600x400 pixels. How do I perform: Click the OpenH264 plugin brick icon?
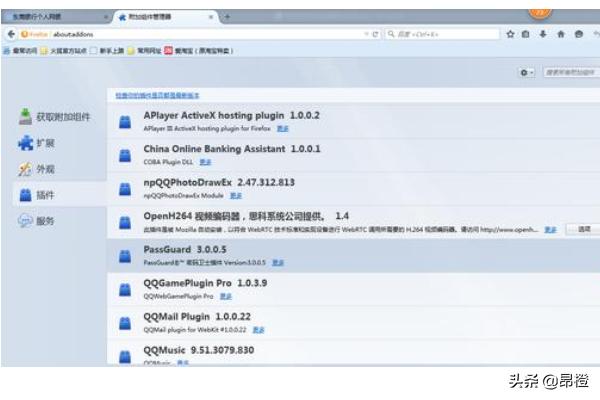coord(125,222)
